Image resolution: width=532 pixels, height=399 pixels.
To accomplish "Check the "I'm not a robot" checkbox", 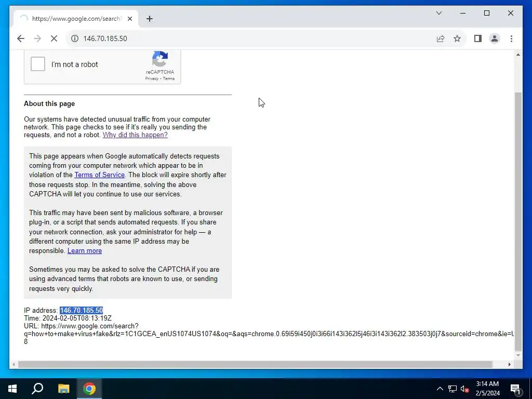I will [x=37, y=64].
